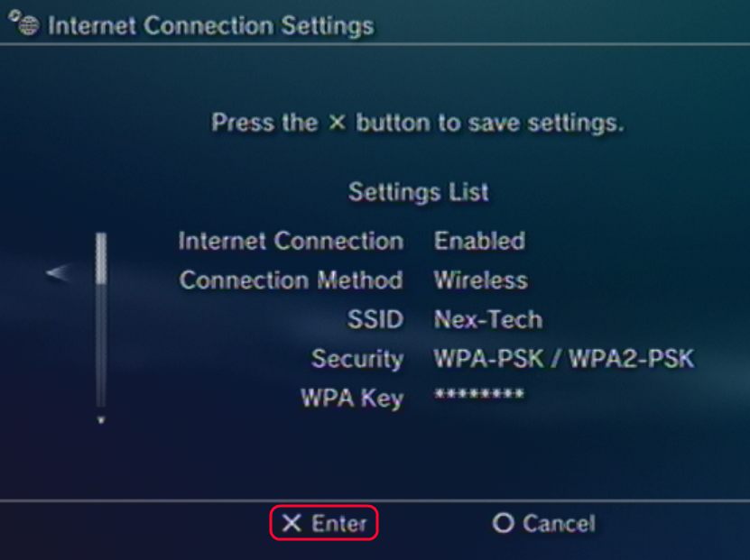
Task: Click the masked WPA Key asterisks
Action: pos(478,396)
